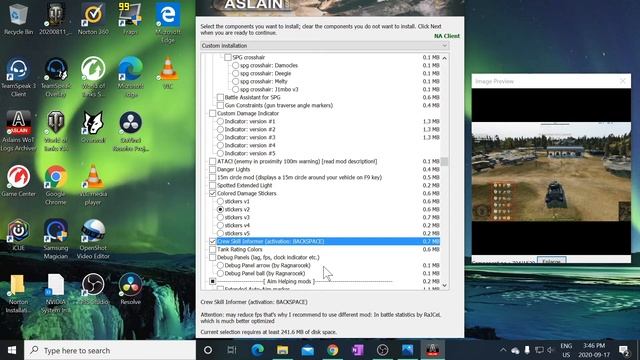This screenshot has width=640, height=360.
Task: Open Aslains WoT Logs Archiver icon
Action: [18, 131]
